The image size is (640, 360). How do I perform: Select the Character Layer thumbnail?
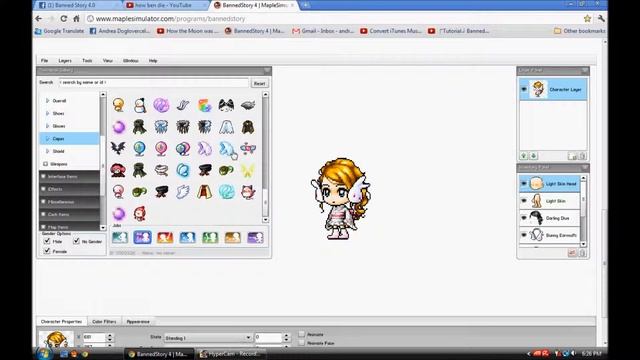[538, 89]
